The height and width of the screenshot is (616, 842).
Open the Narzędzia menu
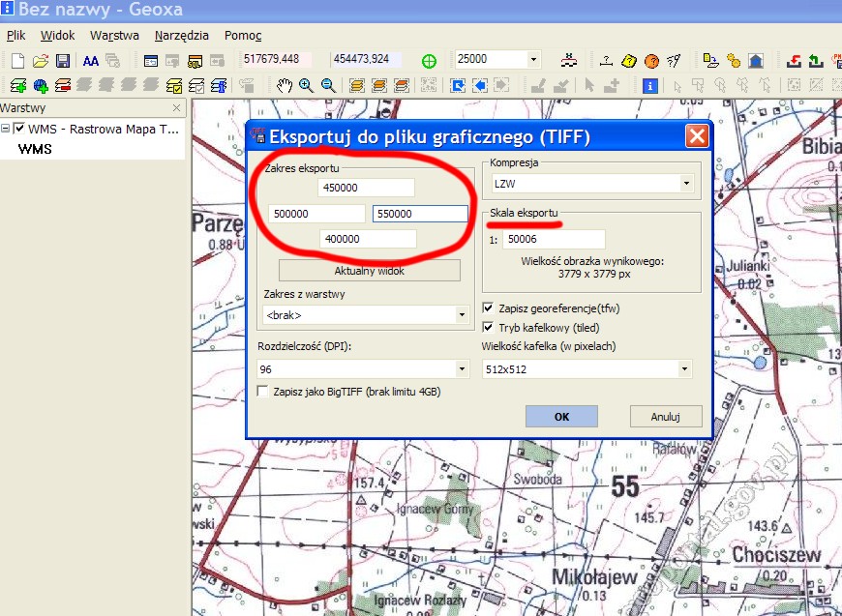pos(181,36)
